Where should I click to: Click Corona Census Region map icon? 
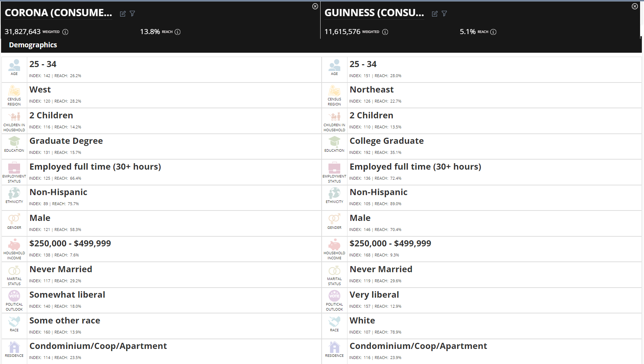(x=14, y=91)
